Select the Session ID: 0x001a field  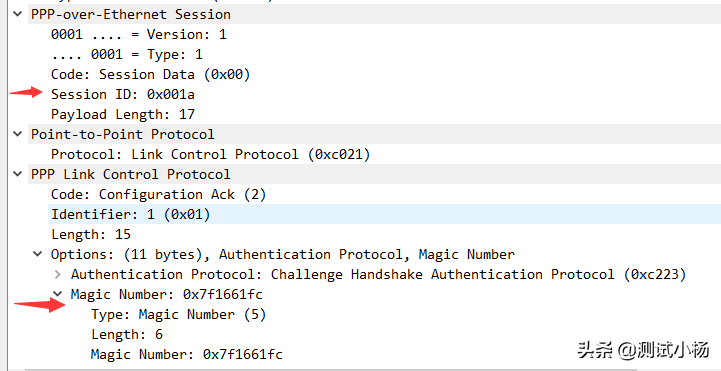pyautogui.click(x=123, y=94)
